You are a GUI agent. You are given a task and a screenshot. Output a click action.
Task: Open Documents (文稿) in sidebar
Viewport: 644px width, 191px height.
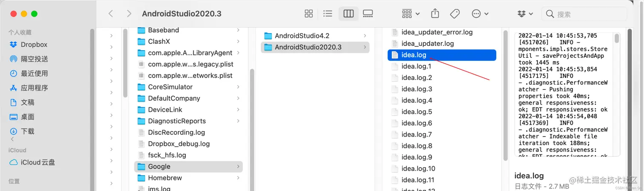click(x=22, y=103)
